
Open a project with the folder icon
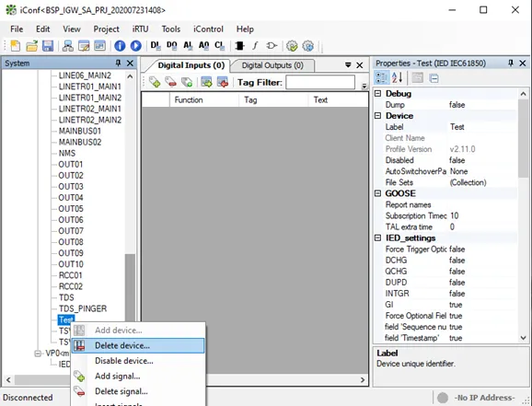[x=31, y=46]
